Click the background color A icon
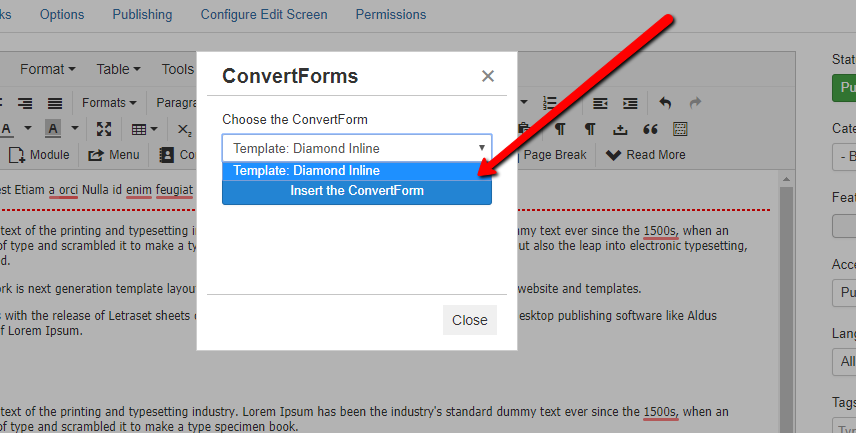This screenshot has height=433, width=856. (x=53, y=129)
